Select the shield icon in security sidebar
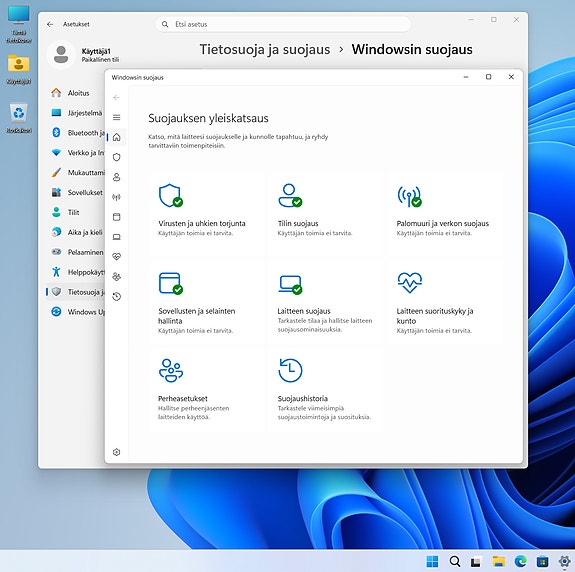This screenshot has width=575, height=572. [117, 157]
